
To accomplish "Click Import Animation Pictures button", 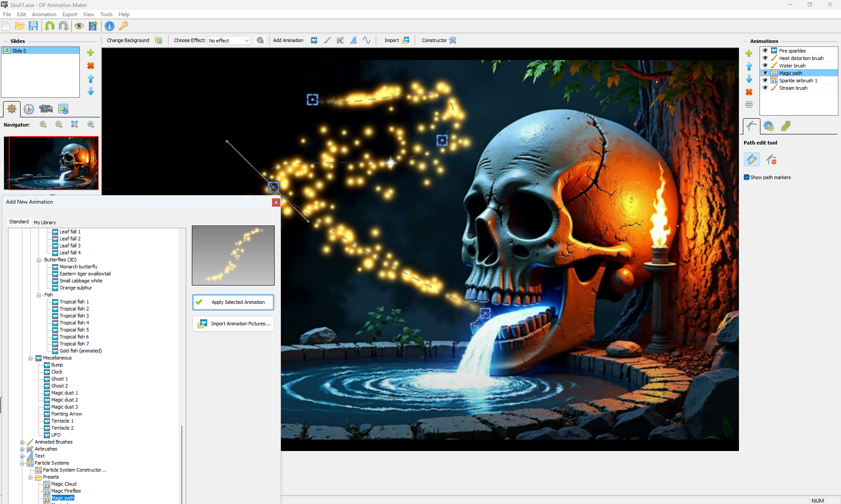I will (x=233, y=324).
